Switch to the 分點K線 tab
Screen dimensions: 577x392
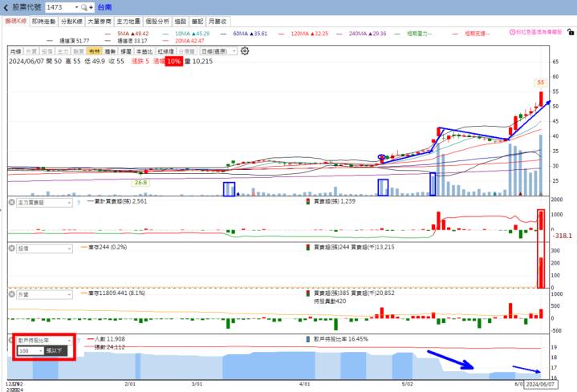click(71, 22)
